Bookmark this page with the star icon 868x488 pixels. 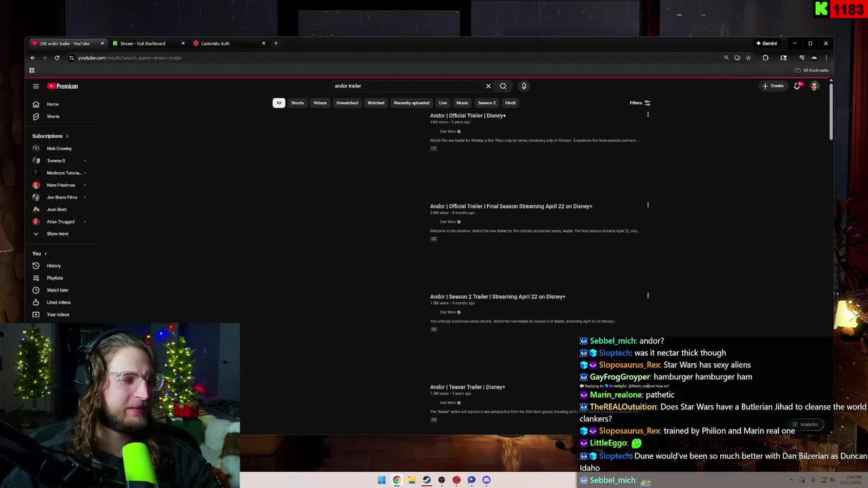click(x=749, y=58)
